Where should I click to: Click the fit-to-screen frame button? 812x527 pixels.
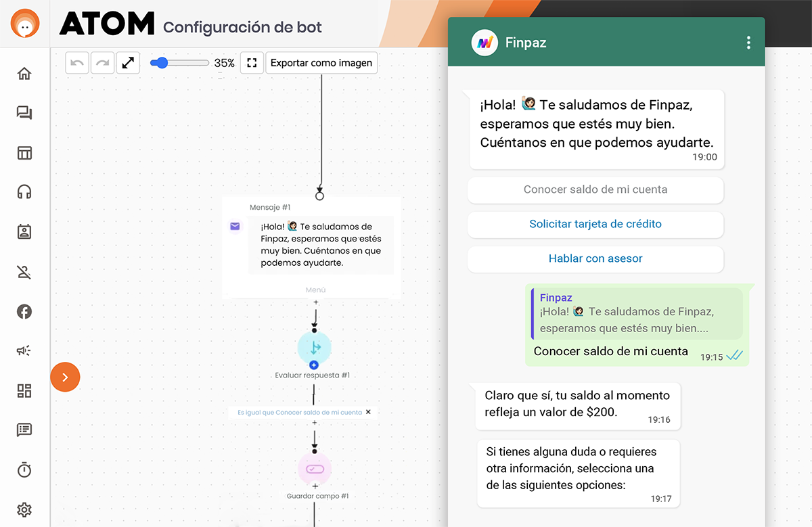pos(252,63)
